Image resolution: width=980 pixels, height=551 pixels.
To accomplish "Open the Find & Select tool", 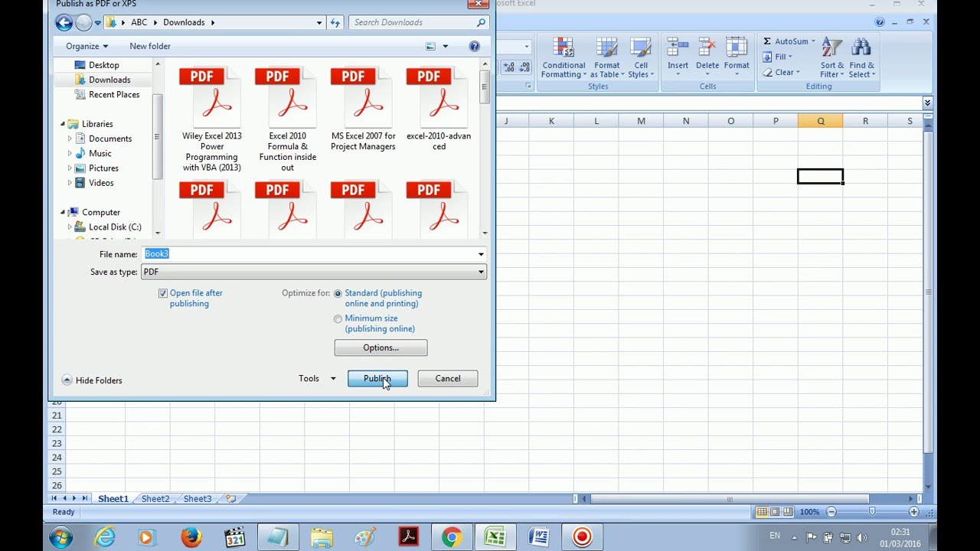I will 861,57.
